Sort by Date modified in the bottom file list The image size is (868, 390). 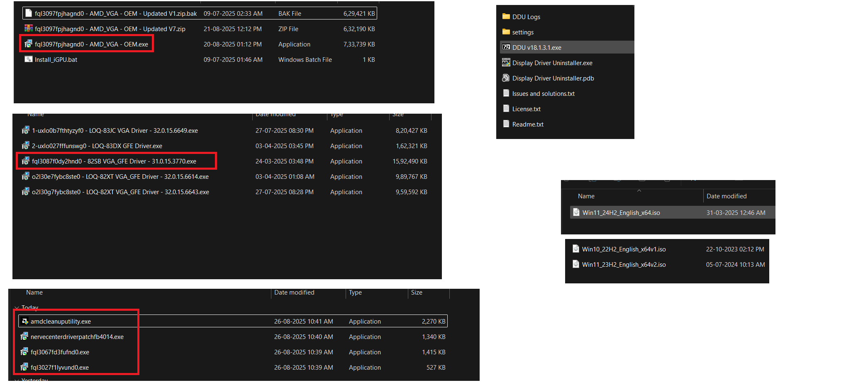[x=294, y=292]
